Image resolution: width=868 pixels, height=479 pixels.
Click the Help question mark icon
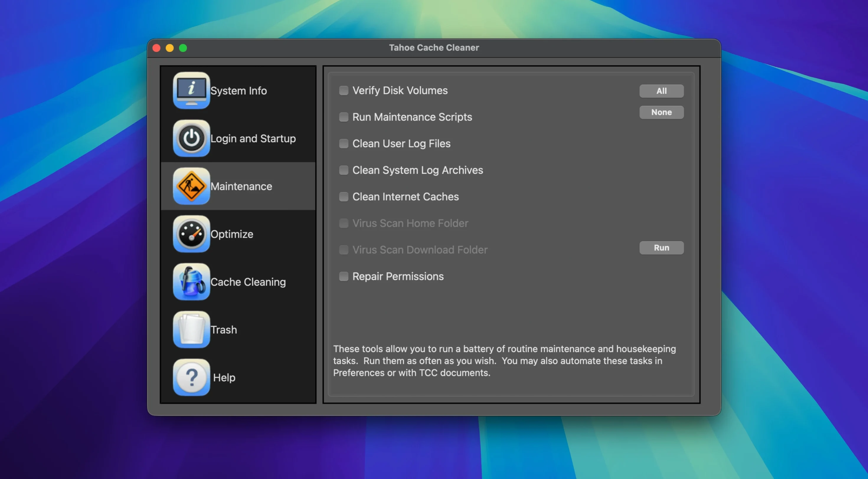point(191,377)
